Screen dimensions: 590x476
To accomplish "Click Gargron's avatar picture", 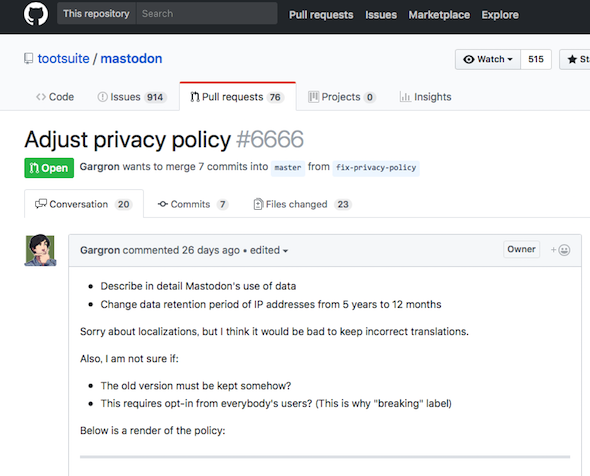I will (x=40, y=250).
